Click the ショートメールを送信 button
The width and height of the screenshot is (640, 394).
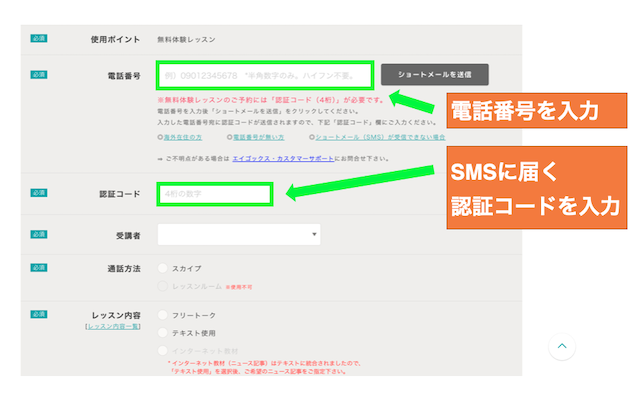[435, 74]
